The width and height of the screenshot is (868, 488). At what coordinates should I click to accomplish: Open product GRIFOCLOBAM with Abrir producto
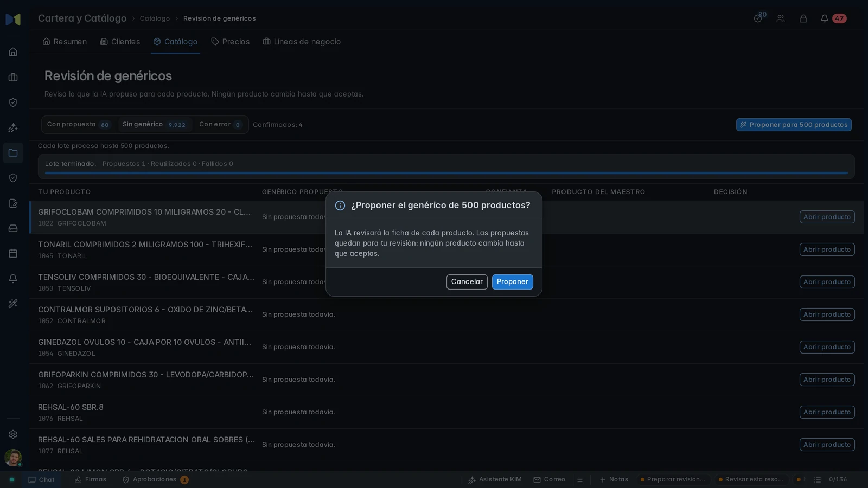(827, 217)
